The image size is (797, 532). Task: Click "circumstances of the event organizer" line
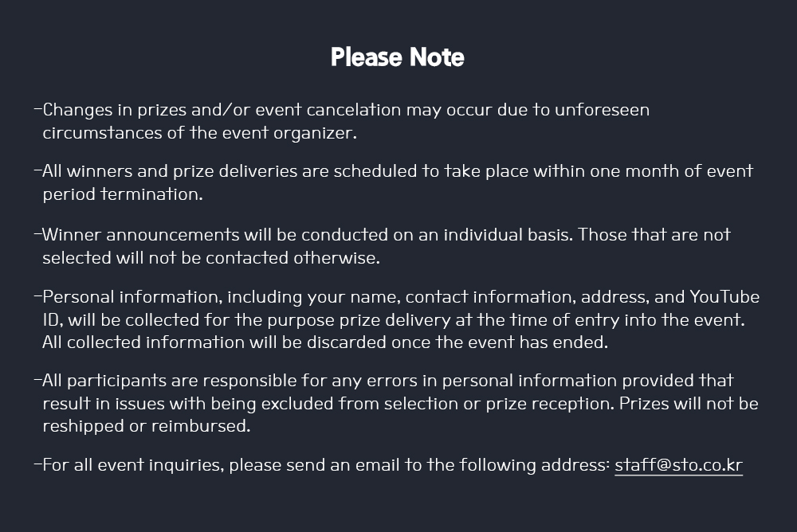[x=200, y=133]
